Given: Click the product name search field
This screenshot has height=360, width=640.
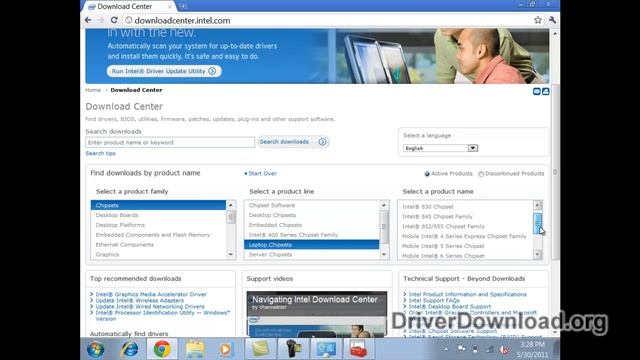Looking at the screenshot, I should click(x=170, y=142).
